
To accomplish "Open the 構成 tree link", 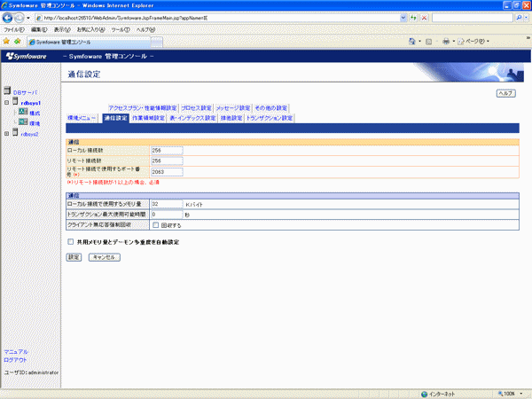I will coord(35,113).
